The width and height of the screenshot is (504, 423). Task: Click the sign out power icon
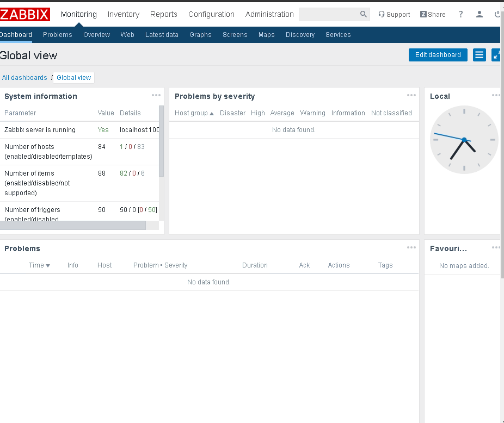[497, 15]
